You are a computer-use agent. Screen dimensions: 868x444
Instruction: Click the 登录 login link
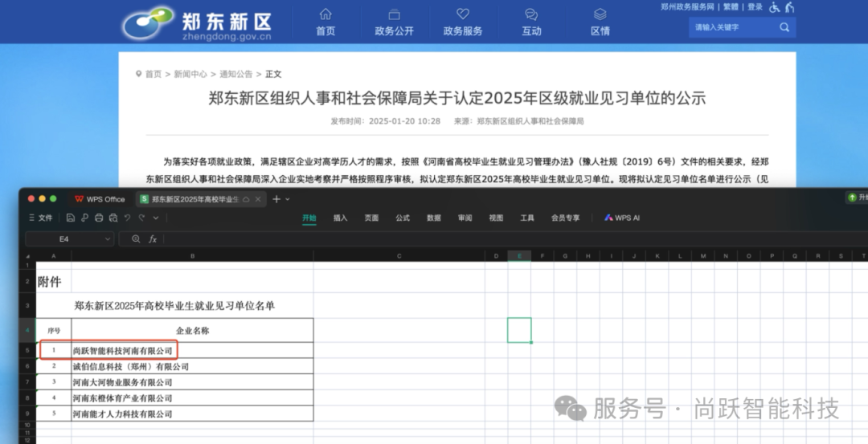(755, 7)
